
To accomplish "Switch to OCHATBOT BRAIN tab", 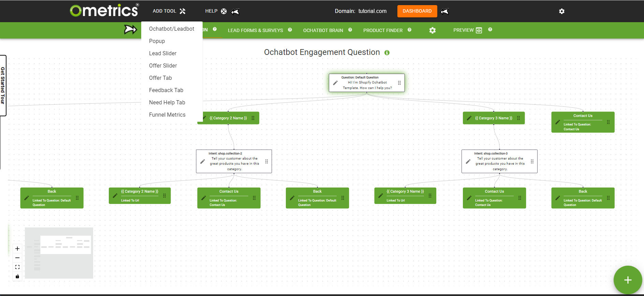I will [323, 30].
